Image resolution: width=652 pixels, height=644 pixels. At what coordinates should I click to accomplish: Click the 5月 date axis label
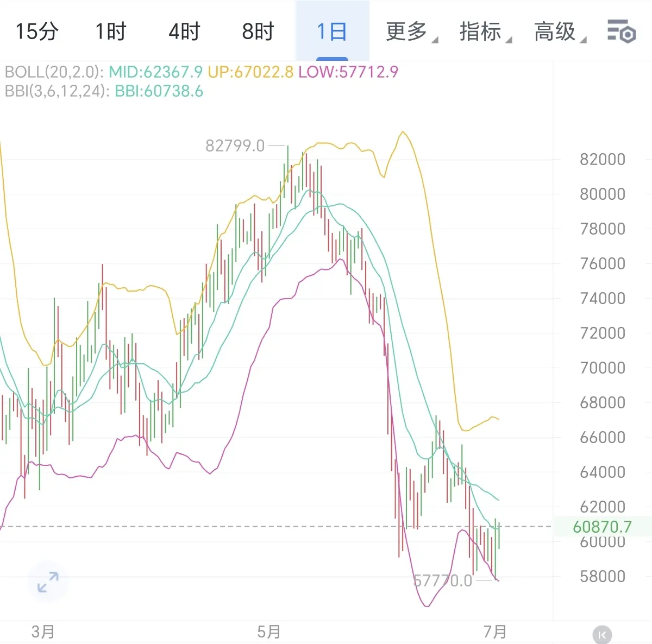point(269,632)
